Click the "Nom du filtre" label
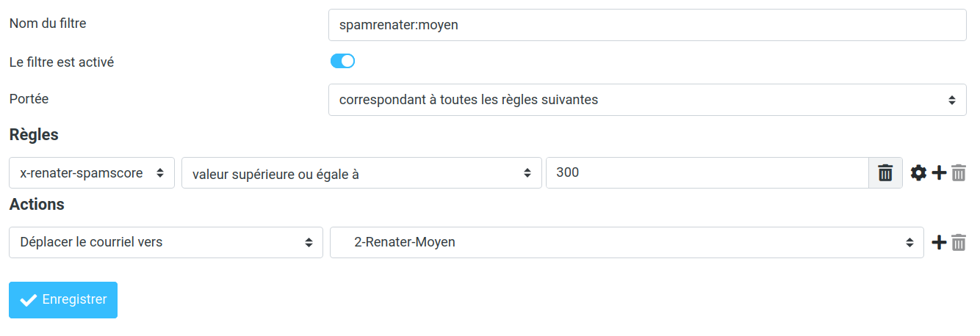The image size is (980, 336). 48,23
